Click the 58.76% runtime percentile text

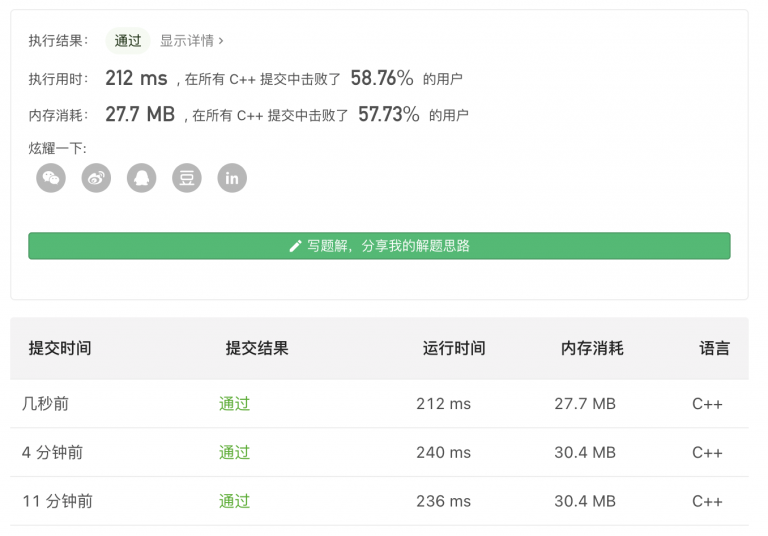(x=382, y=78)
